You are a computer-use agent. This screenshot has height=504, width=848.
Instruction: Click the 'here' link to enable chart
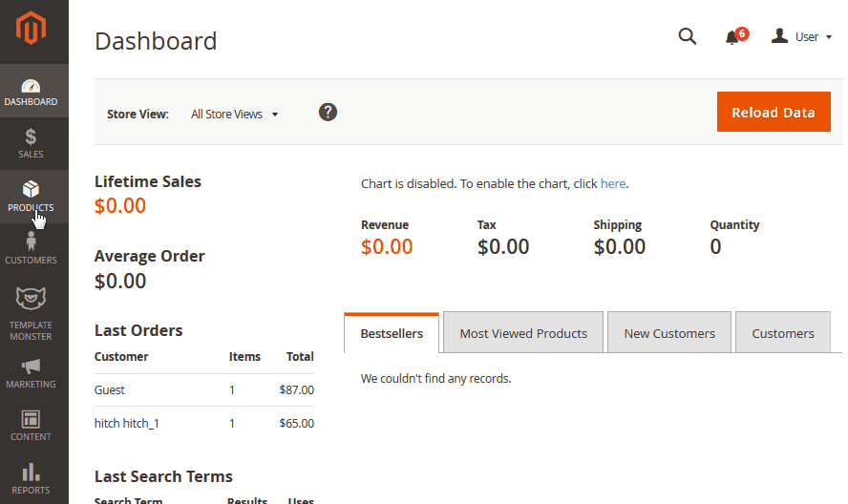coord(613,184)
